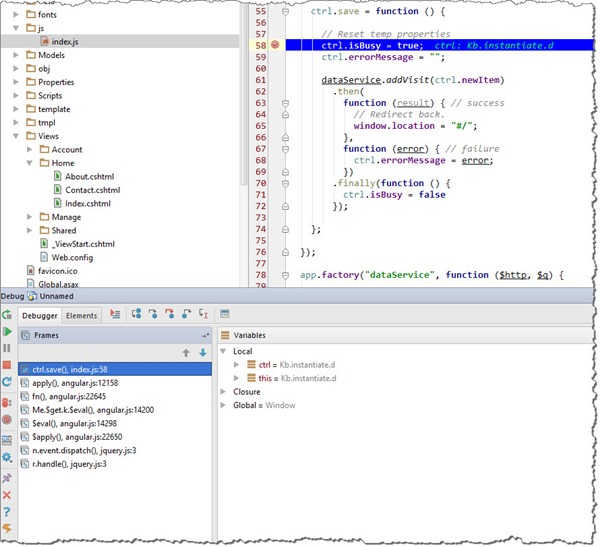The width and height of the screenshot is (600, 547).
Task: Open View Breakpoints from debug sidebar
Action: pos(8,402)
